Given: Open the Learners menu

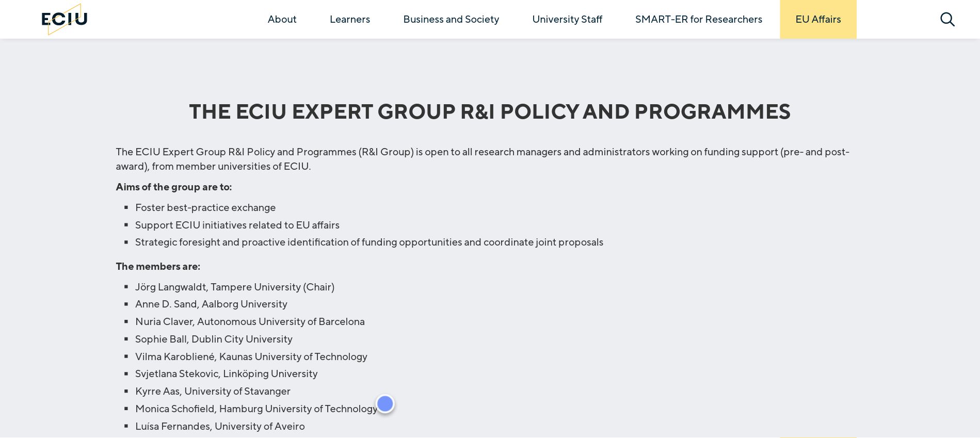Looking at the screenshot, I should pyautogui.click(x=350, y=19).
